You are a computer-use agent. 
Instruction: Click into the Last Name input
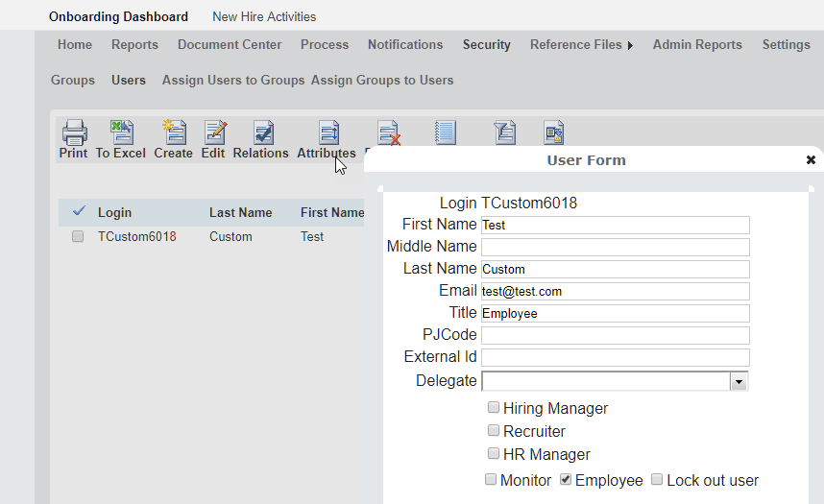(x=616, y=269)
